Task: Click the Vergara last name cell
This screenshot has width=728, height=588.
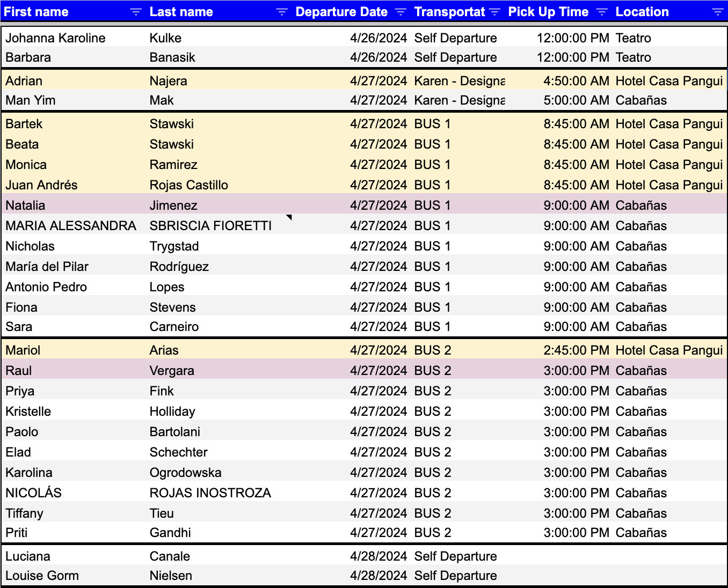Action: click(172, 371)
